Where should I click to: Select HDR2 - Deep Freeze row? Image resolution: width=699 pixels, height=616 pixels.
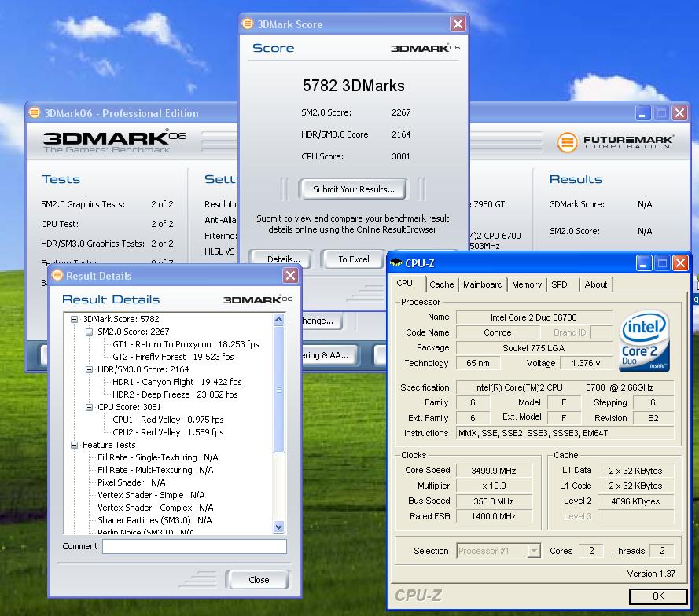pos(175,394)
